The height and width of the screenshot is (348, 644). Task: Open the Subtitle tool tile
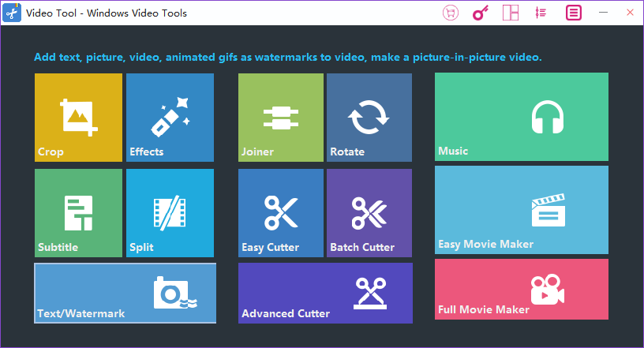[78, 212]
